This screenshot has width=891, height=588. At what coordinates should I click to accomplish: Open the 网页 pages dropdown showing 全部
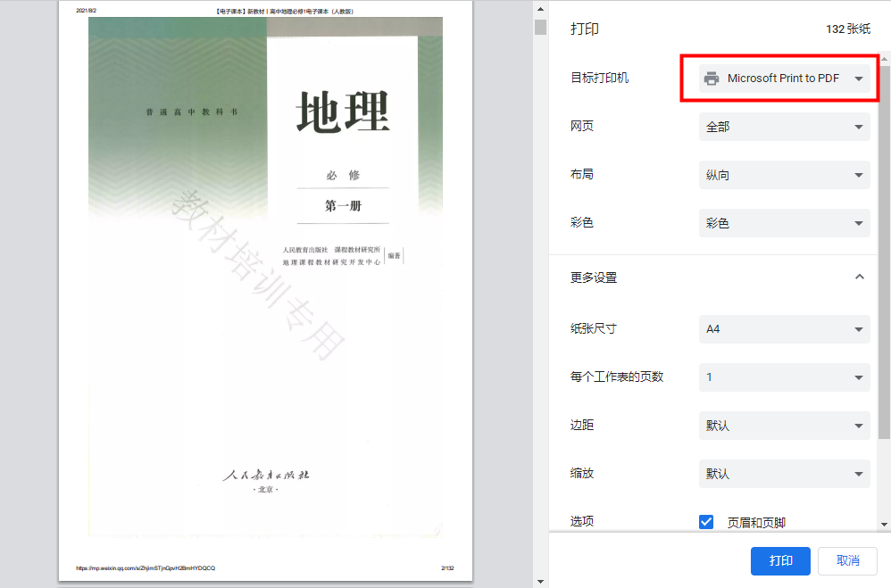tap(784, 127)
